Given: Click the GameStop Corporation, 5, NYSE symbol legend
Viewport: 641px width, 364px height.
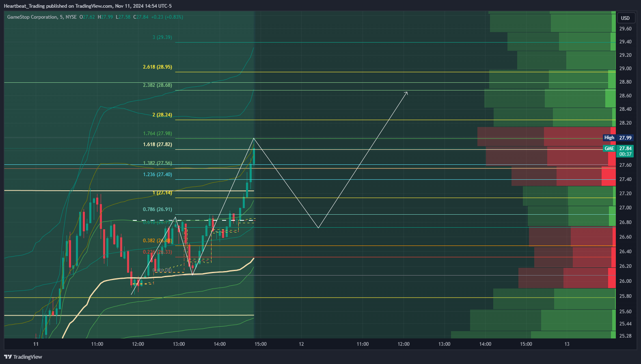Looking at the screenshot, I should point(42,17).
